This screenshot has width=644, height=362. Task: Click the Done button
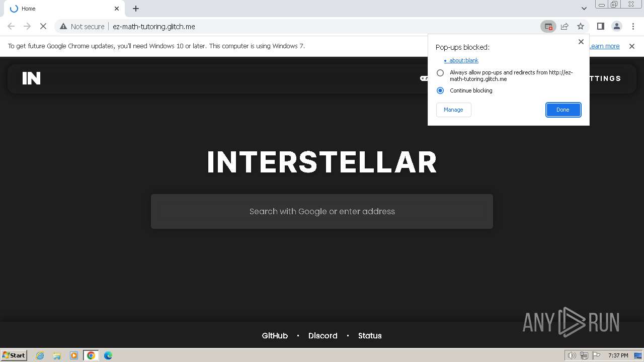coord(563,110)
